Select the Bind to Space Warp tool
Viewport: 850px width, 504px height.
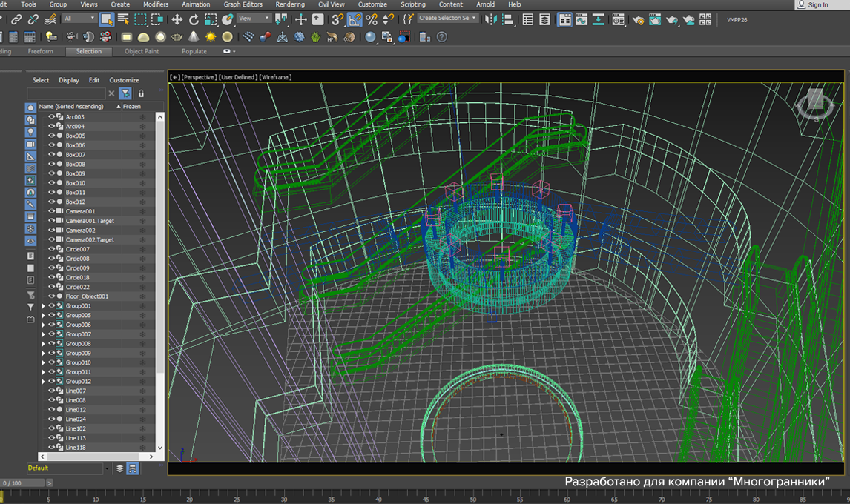(50, 20)
